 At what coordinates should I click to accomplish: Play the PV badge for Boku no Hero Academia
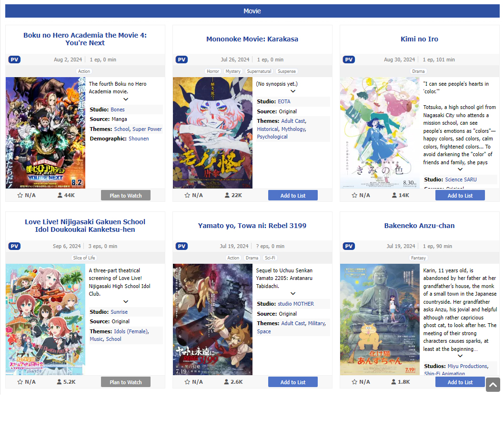(x=14, y=60)
